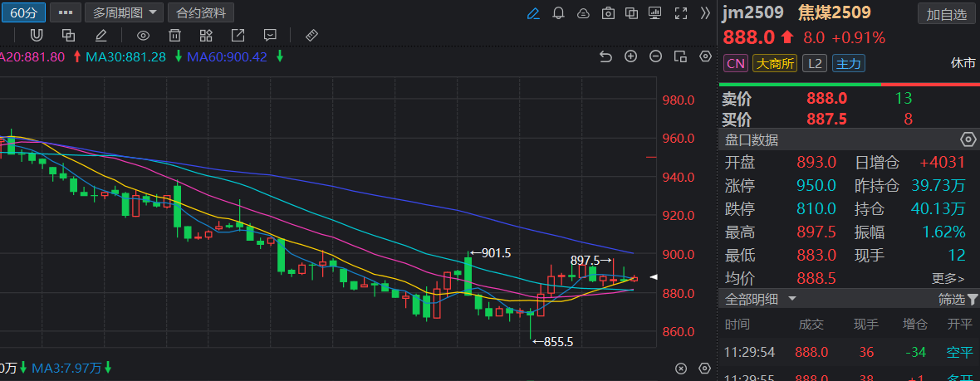The height and width of the screenshot is (381, 980).
Task: Toggle the magnet snap tool
Action: [37, 35]
